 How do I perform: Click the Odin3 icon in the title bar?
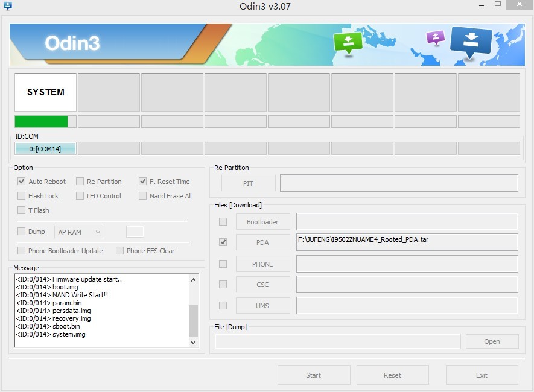(8, 6)
